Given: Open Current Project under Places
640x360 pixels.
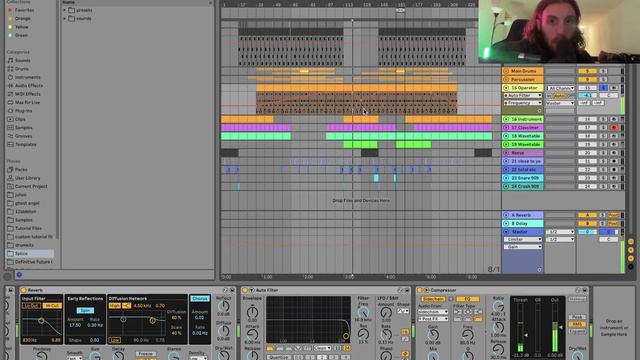Looking at the screenshot, I should [x=31, y=187].
